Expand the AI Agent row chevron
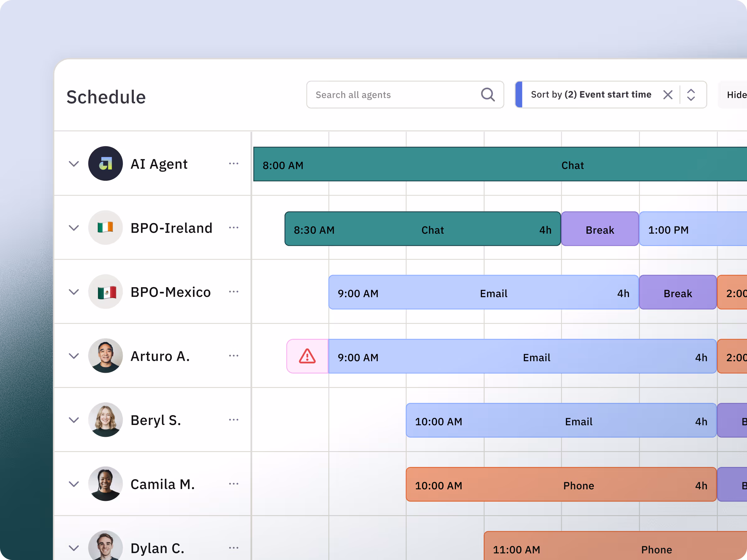The width and height of the screenshot is (747, 560). point(74,164)
